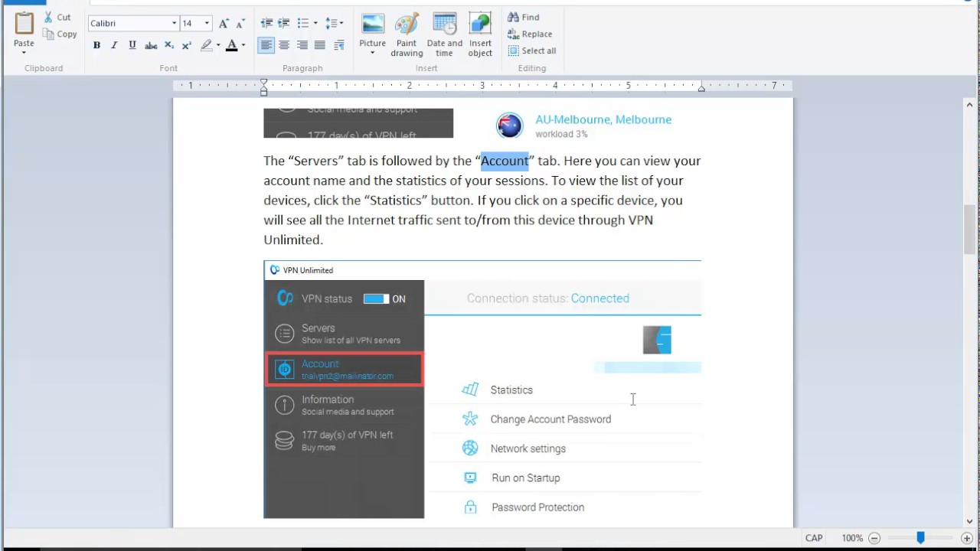Image resolution: width=980 pixels, height=551 pixels.
Task: Cut the selected text
Action: [57, 17]
